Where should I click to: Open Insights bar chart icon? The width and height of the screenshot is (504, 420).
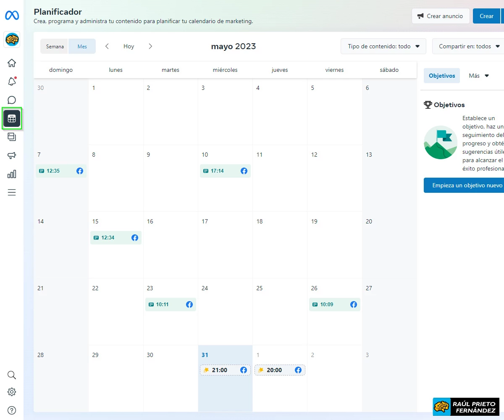coord(12,174)
